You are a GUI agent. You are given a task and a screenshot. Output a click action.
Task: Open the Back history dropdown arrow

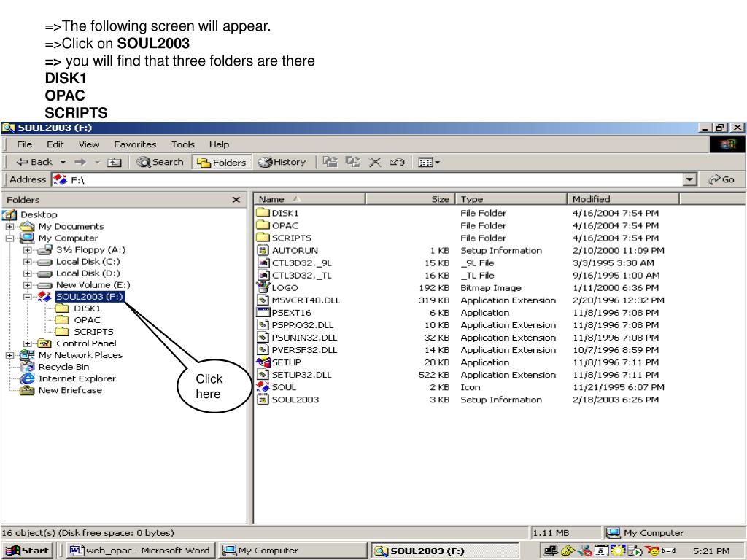63,163
